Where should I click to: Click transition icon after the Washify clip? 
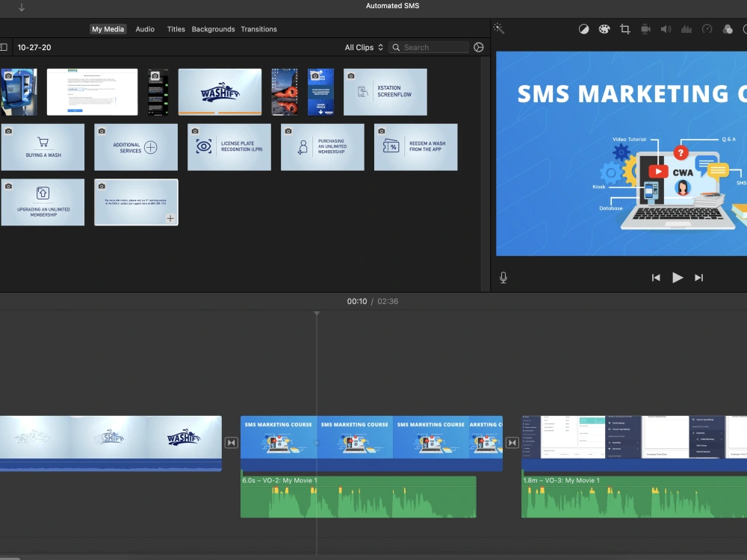(231, 443)
